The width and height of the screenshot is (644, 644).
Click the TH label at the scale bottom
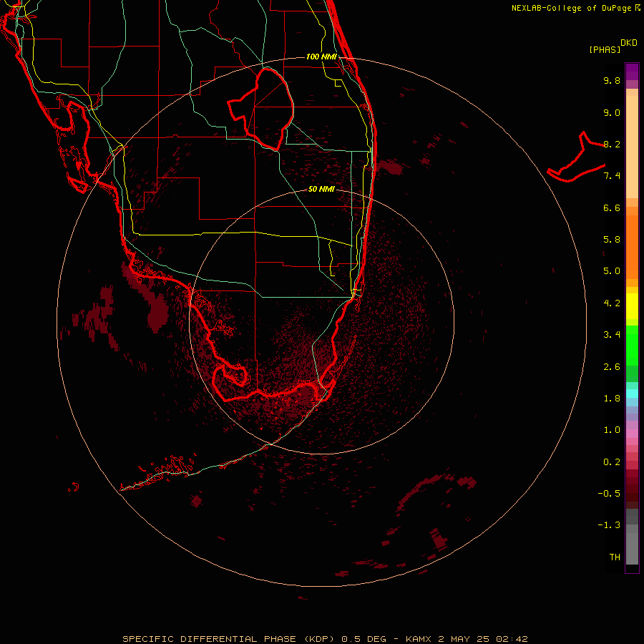pos(615,557)
